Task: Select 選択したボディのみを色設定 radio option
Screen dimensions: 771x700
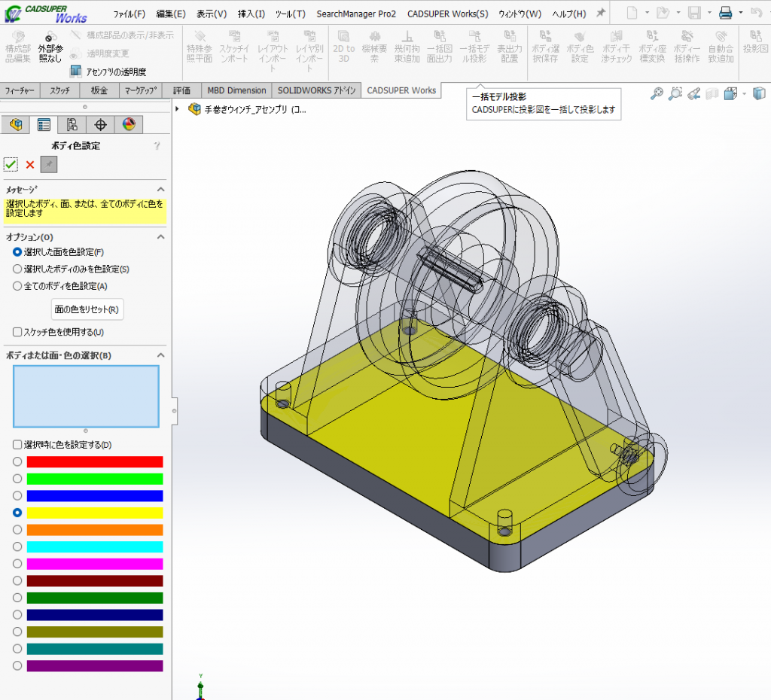Action: (17, 269)
